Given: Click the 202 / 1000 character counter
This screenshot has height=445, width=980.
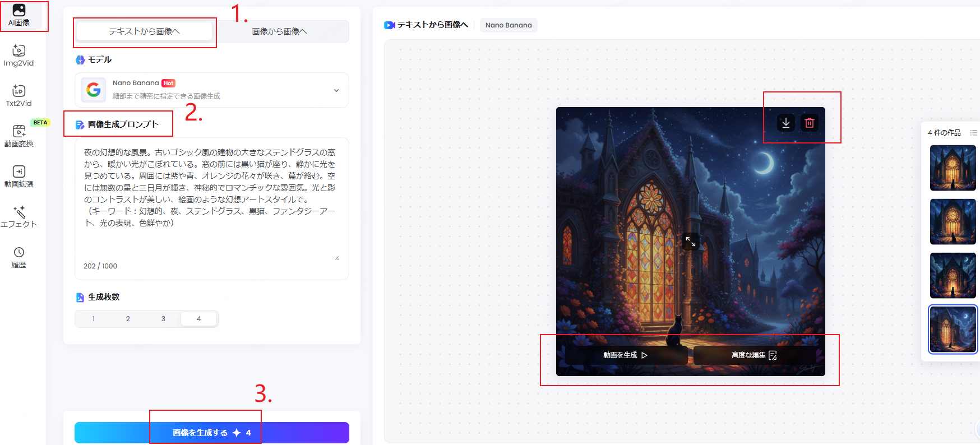Looking at the screenshot, I should [x=100, y=266].
